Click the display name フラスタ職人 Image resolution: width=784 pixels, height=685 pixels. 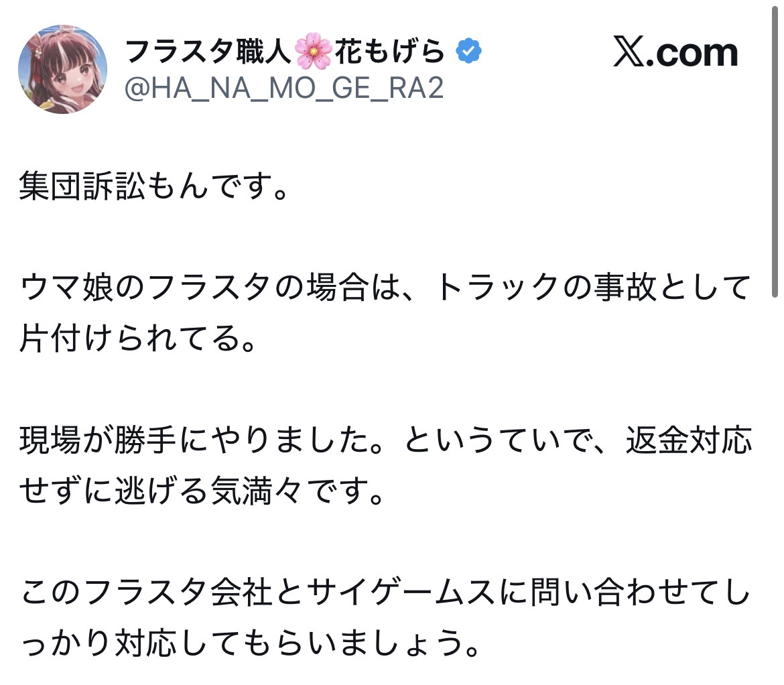coord(209,52)
